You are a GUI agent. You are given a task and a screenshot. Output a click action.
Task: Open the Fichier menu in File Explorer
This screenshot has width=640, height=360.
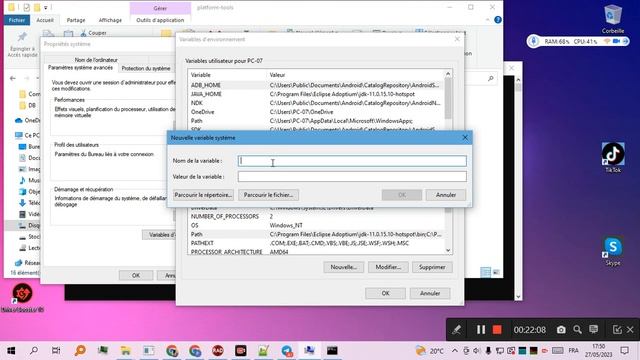click(17, 20)
